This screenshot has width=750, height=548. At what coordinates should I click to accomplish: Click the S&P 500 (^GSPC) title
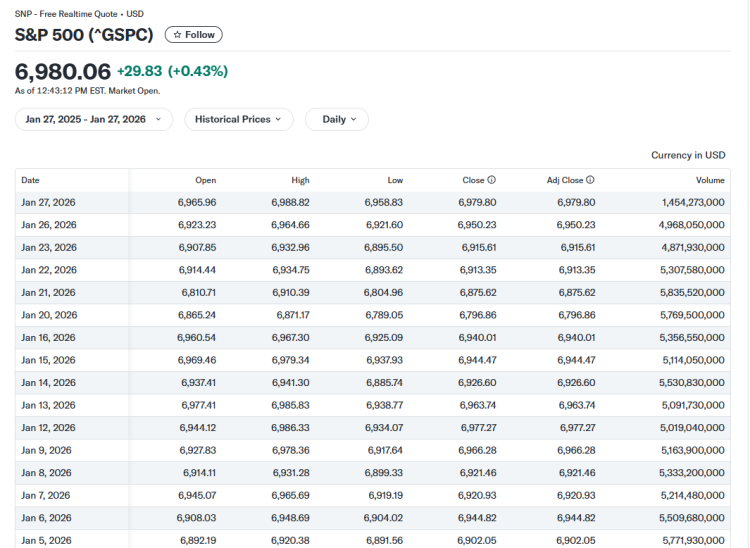85,35
